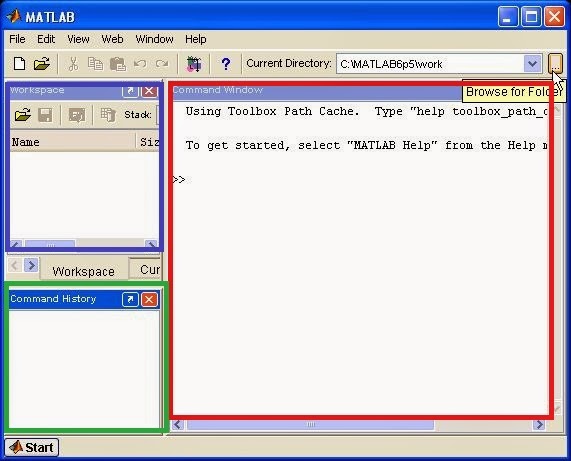Screen dimensions: 571x461
Task: Click the MATLAB logo in title bar
Action: pyautogui.click(x=14, y=16)
